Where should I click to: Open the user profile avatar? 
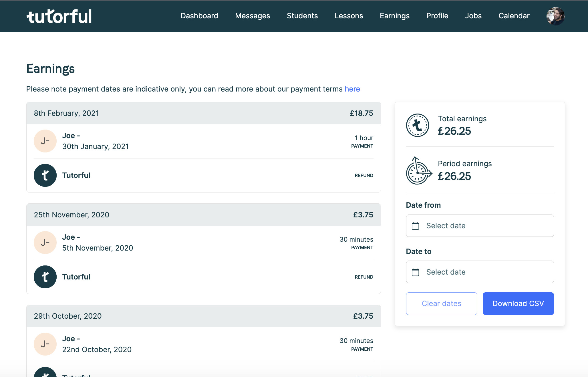[x=555, y=16]
